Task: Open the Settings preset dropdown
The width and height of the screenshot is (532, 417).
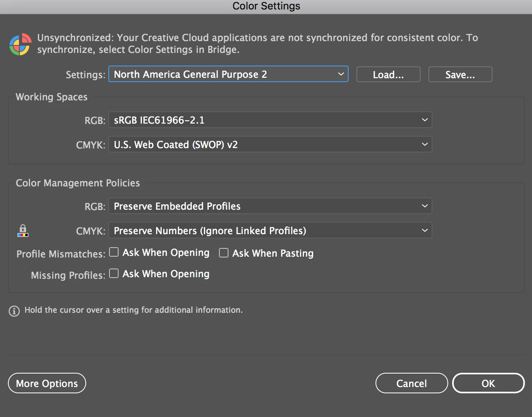Action: pos(228,74)
